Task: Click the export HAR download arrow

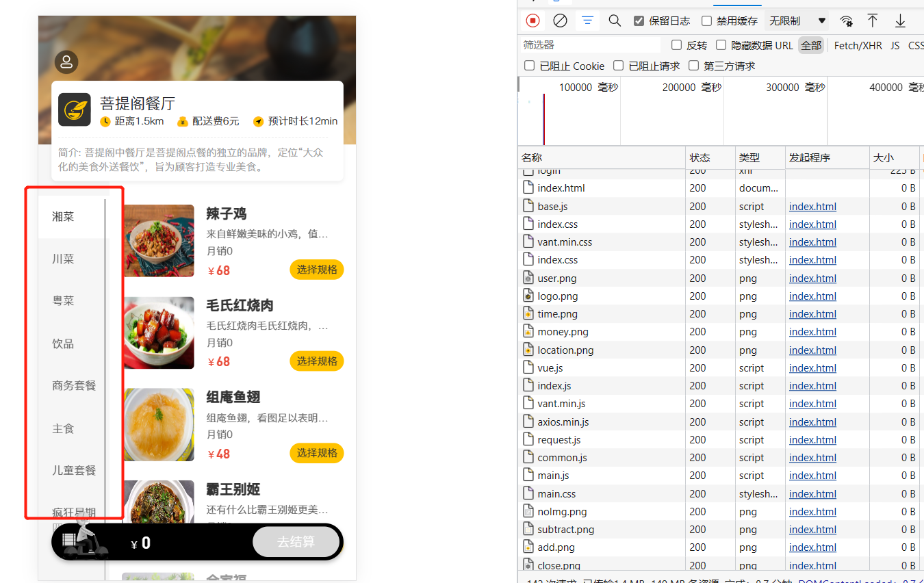Action: 900,21
